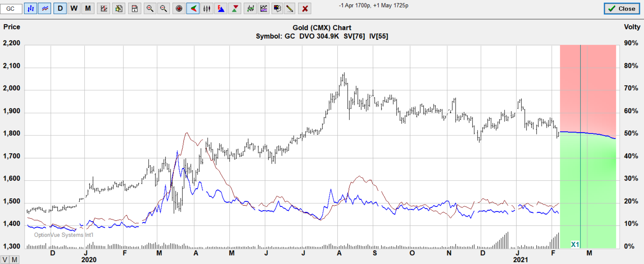Click the zoom in magnifier icon
Screen dimensions: 644x264
point(150,9)
